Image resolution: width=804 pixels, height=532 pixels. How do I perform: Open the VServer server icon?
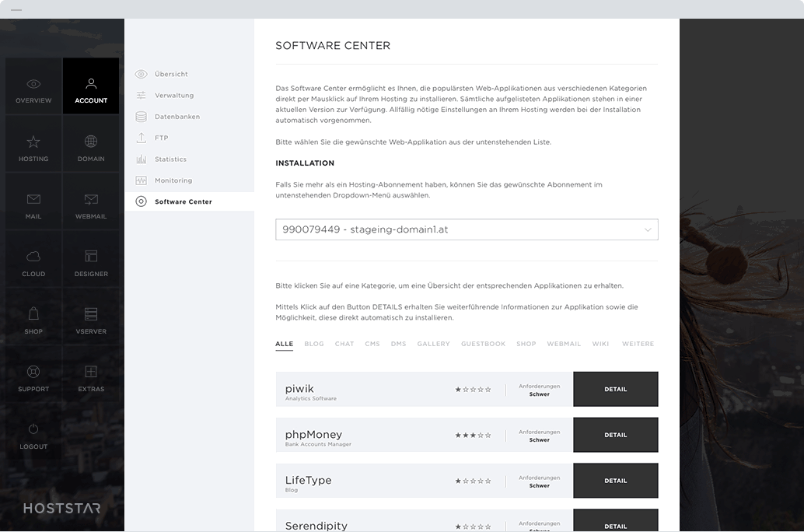91,314
